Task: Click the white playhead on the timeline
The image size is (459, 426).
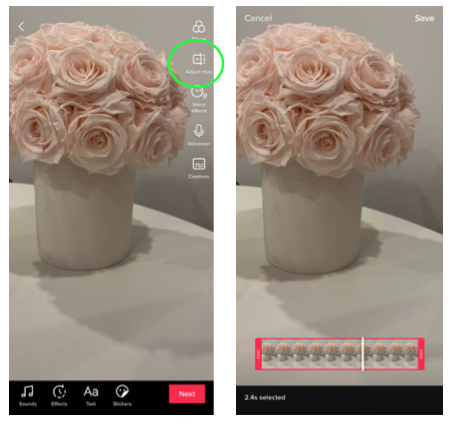Action: pyautogui.click(x=363, y=354)
